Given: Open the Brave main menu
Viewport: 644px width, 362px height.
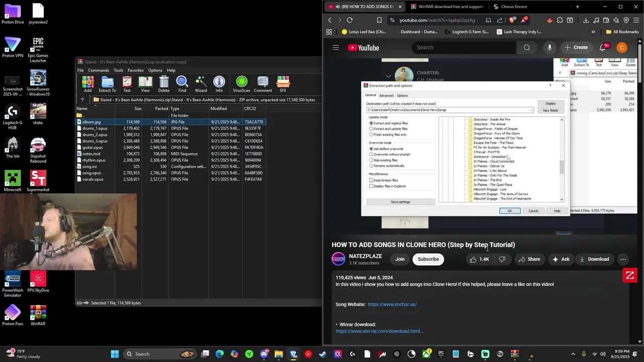Looking at the screenshot, I should pyautogui.click(x=636, y=20).
